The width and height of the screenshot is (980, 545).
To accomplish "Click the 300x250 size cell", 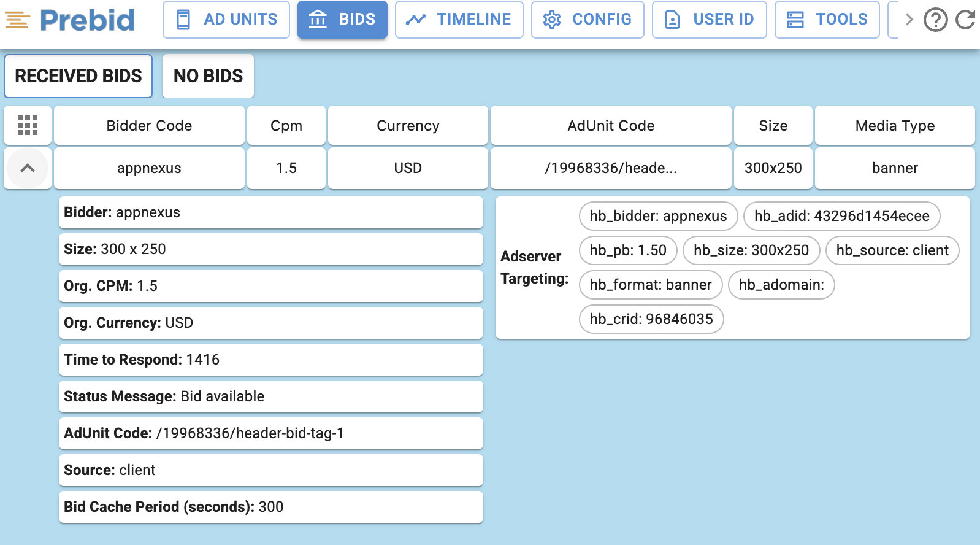I will [773, 168].
